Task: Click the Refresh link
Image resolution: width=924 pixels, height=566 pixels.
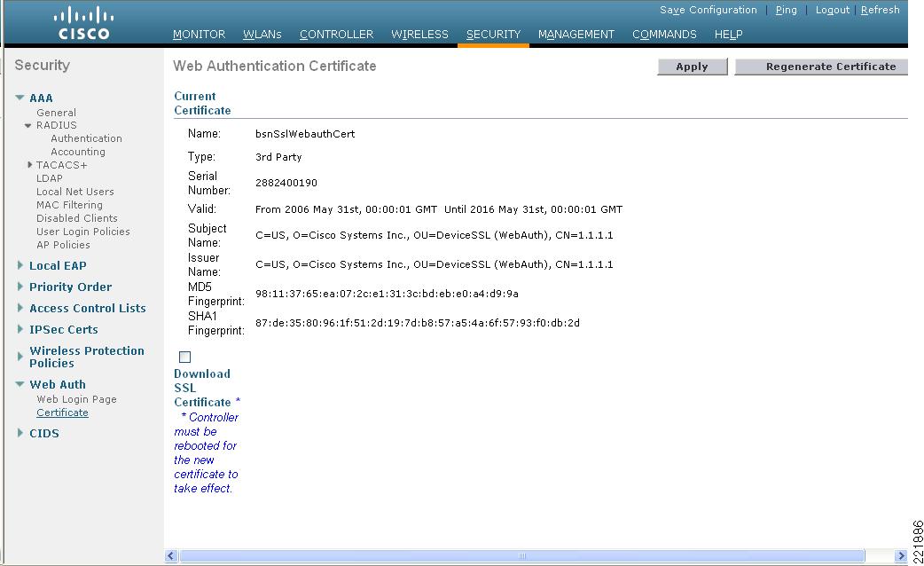Action: pos(881,10)
